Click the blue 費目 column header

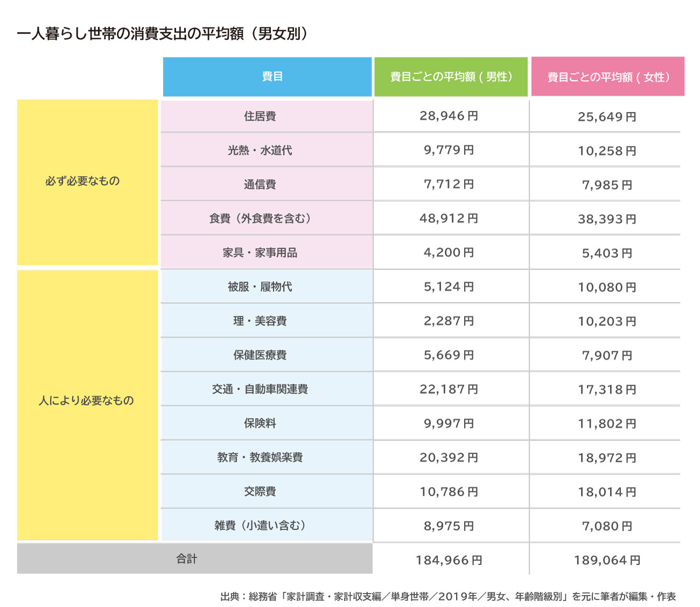pyautogui.click(x=267, y=76)
